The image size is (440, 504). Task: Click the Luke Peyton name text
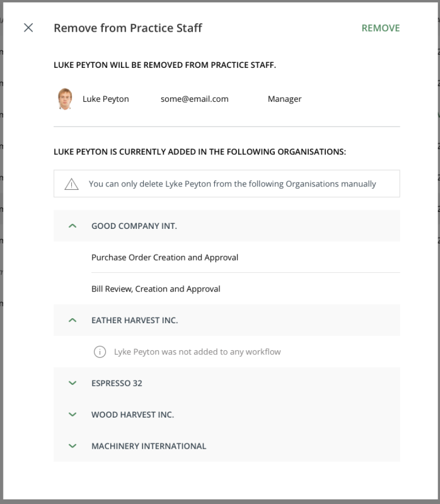pyautogui.click(x=106, y=99)
